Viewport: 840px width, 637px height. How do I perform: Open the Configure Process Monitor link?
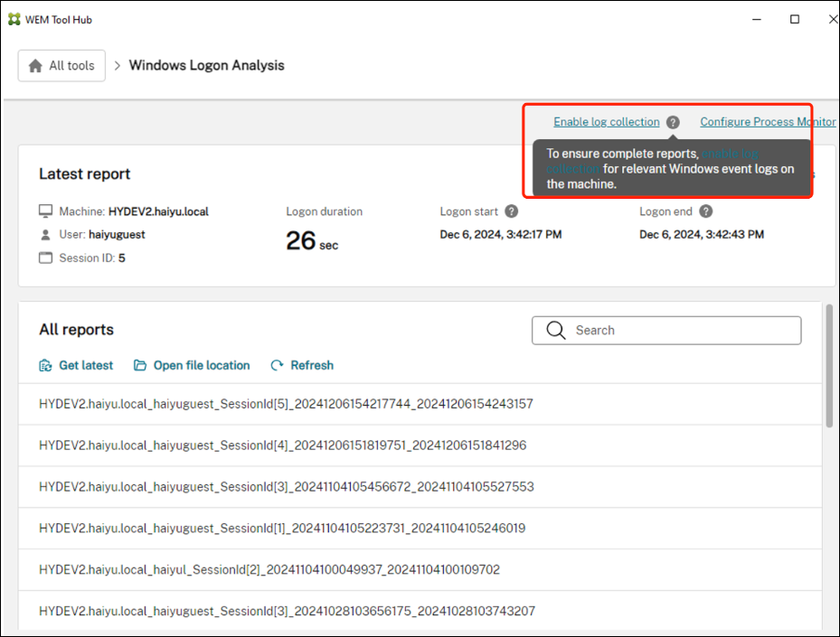click(x=767, y=121)
